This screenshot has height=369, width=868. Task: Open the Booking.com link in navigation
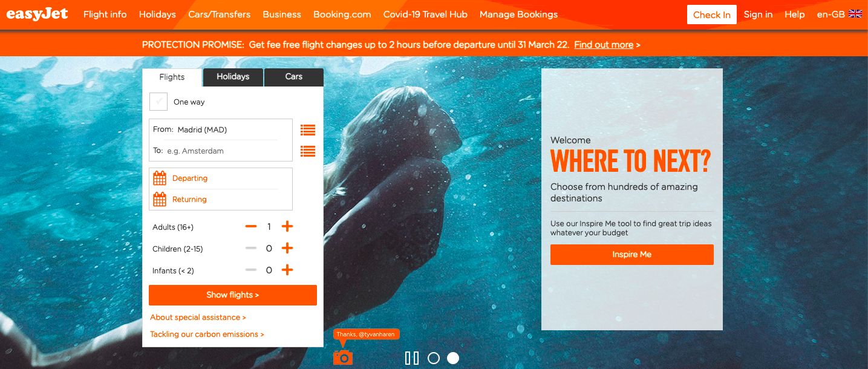[342, 15]
